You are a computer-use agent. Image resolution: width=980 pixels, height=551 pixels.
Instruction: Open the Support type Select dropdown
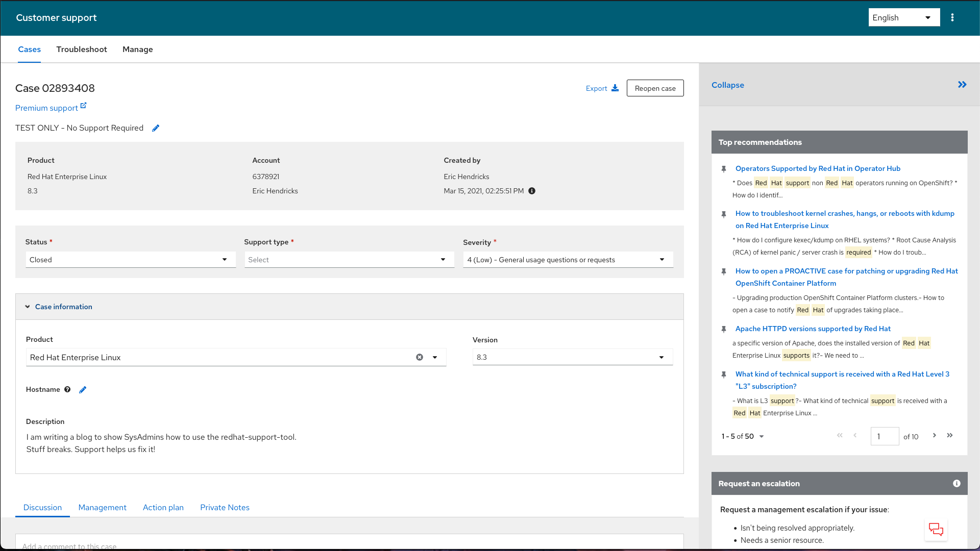point(349,260)
